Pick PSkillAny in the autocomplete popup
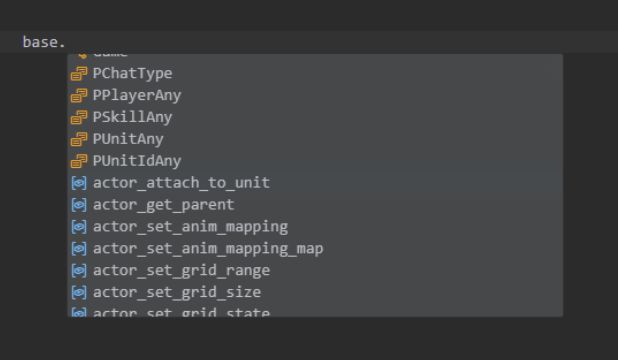618x360 pixels. (x=315, y=117)
